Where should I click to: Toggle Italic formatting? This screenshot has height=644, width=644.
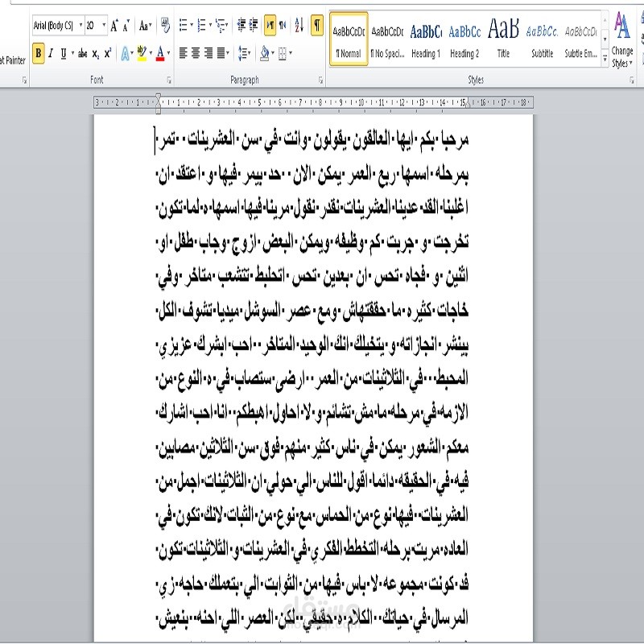pyautogui.click(x=51, y=53)
